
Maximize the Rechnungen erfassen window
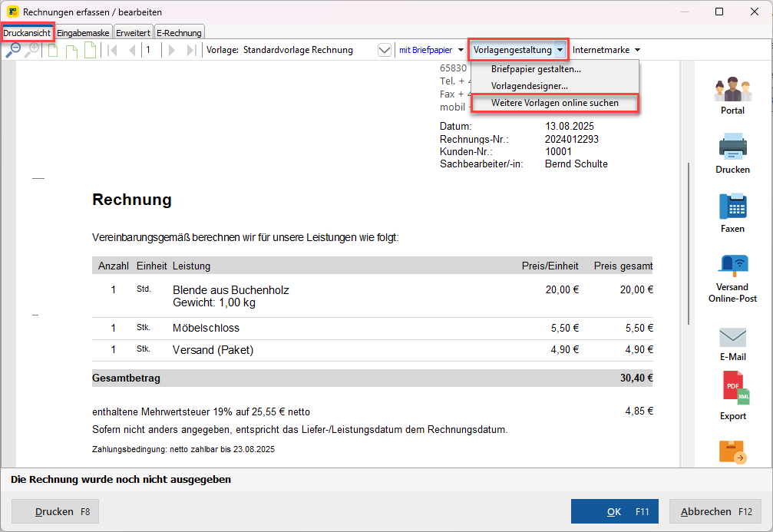point(719,12)
